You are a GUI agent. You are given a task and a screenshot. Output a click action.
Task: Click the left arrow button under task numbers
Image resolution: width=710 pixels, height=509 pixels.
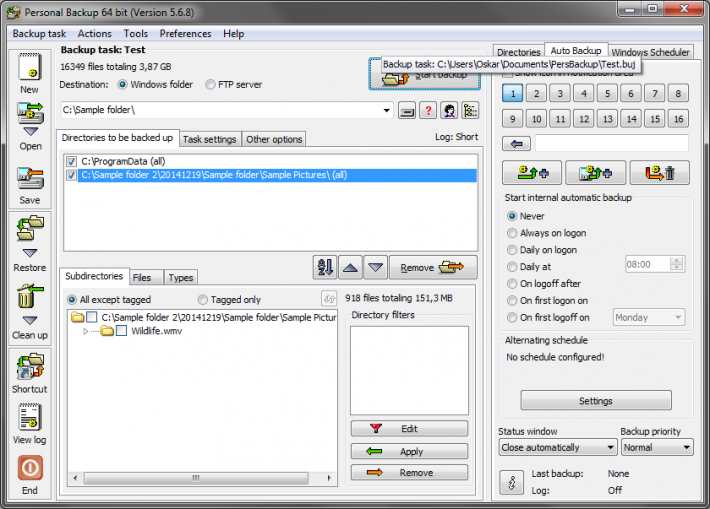click(517, 144)
